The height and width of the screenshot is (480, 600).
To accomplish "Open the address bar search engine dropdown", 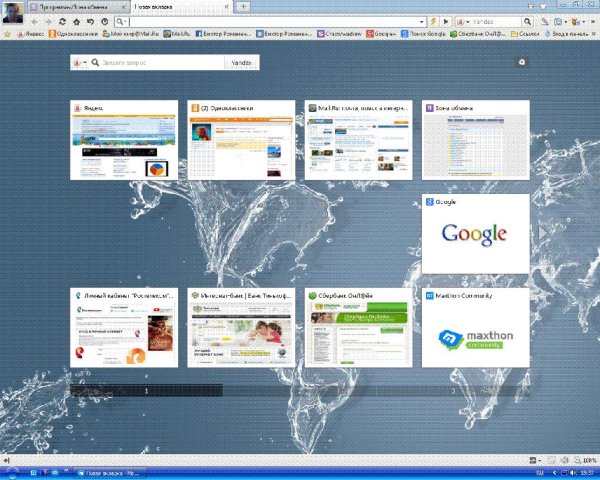I will coord(121,22).
